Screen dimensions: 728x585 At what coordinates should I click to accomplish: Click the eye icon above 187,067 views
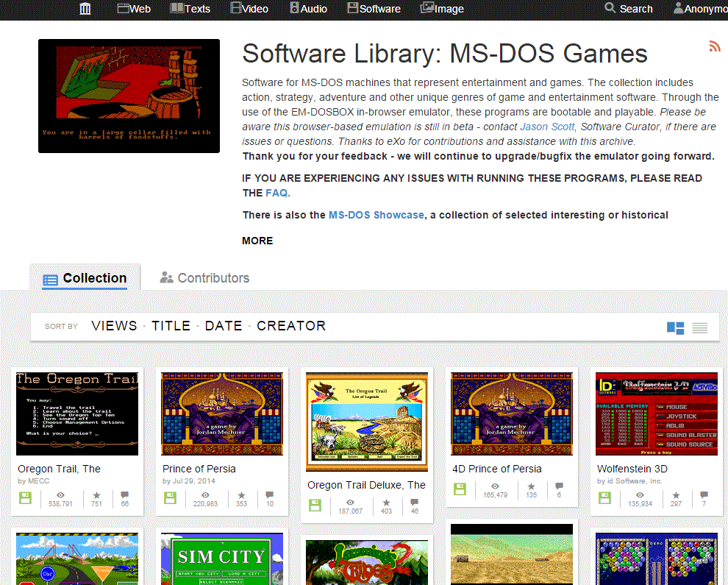point(350,503)
